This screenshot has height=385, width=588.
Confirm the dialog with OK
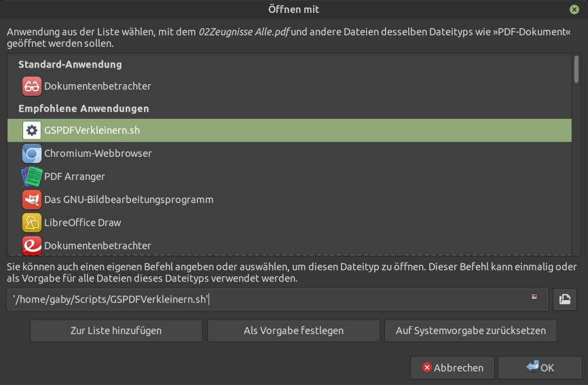point(540,368)
